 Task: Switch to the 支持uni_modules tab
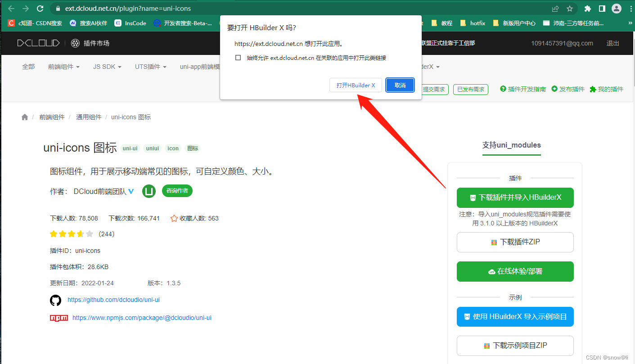511,145
